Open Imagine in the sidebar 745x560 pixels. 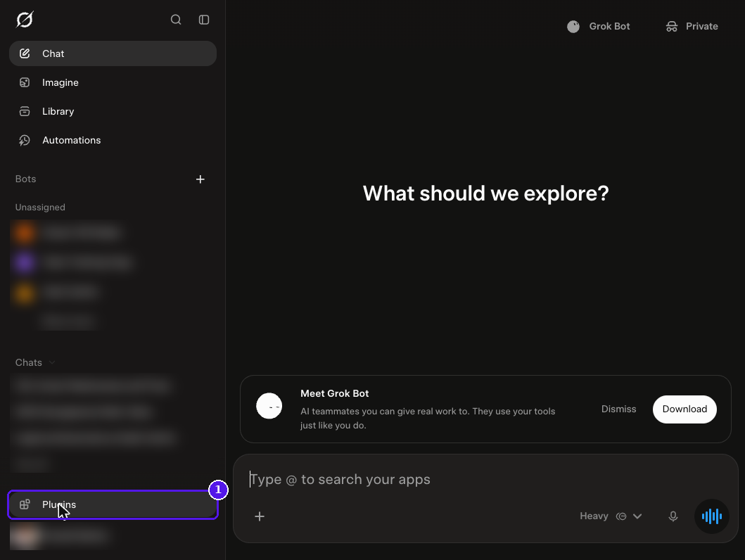[113, 82]
